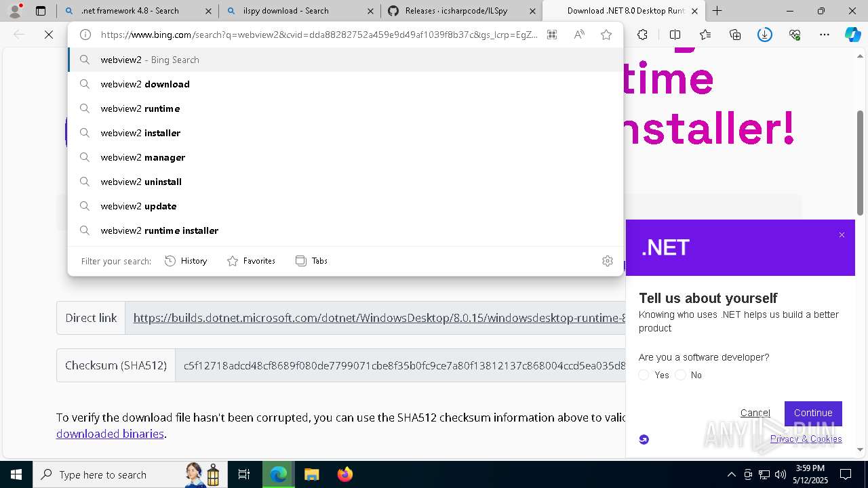
Task: Close the .NET survey popup
Action: (842, 235)
